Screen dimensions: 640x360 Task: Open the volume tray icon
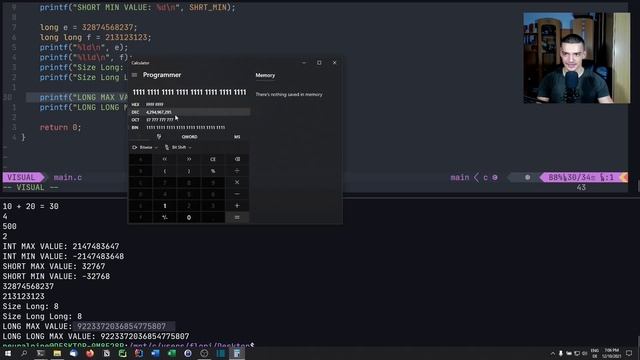point(584,353)
